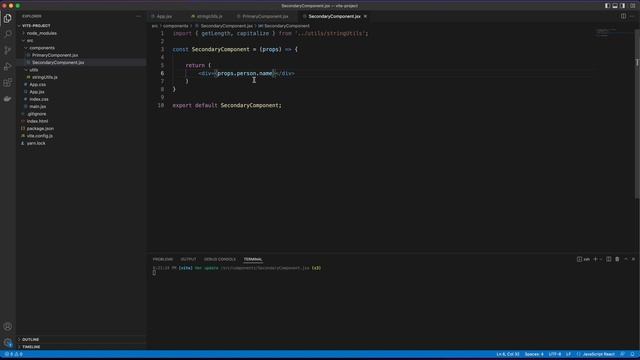Click the components breadcrumb segment

point(176,26)
